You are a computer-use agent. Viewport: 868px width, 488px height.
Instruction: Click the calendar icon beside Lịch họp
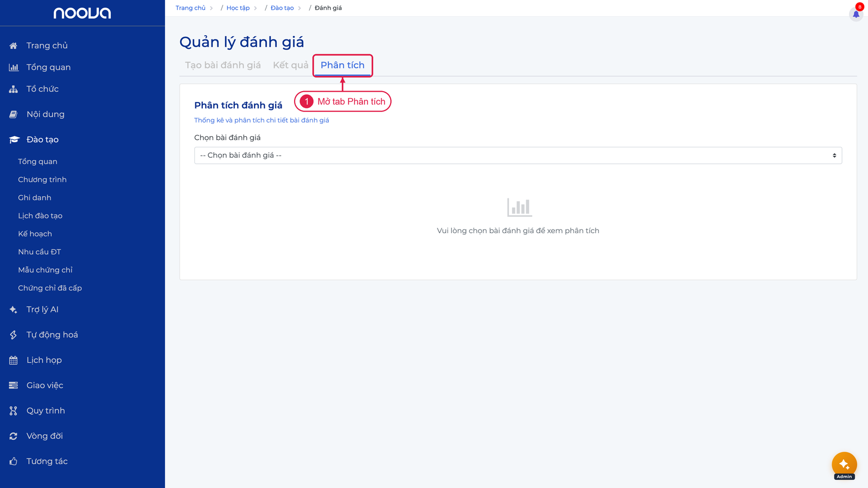[x=14, y=360]
